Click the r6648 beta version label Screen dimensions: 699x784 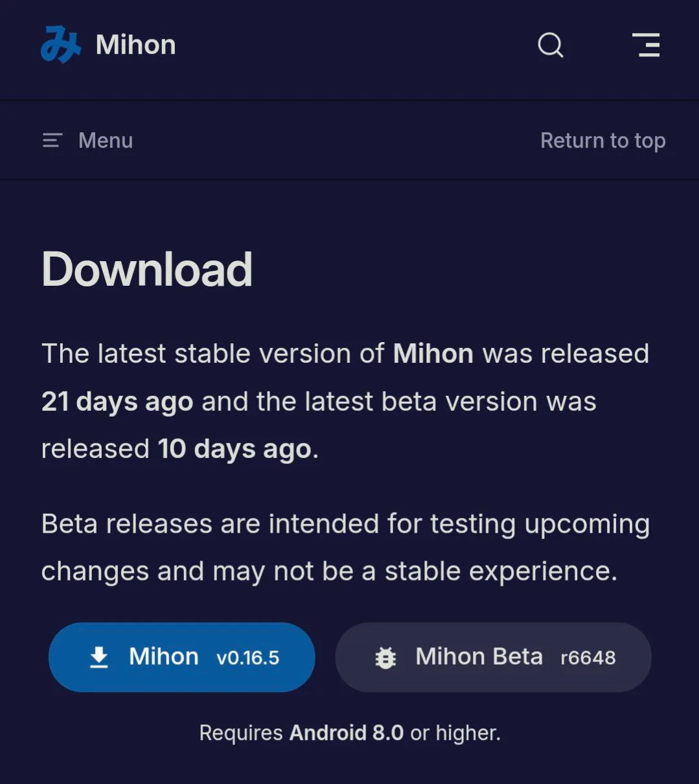[x=588, y=658]
